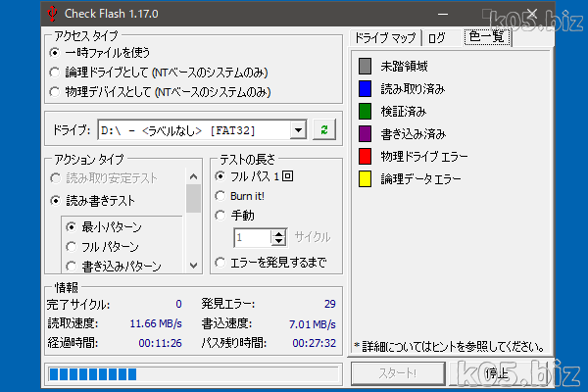588x392 pixels.
Task: Click write speed value 7.01 MB/s
Action: click(312, 324)
